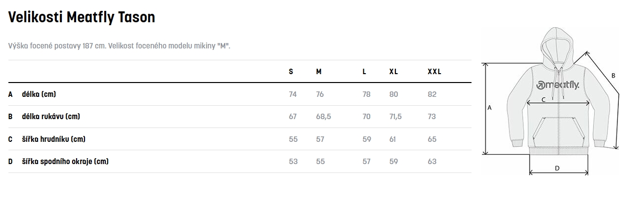Click the 'šířka hrudníku (cm)' row label
This screenshot has height=214, width=644.
[x=54, y=139]
